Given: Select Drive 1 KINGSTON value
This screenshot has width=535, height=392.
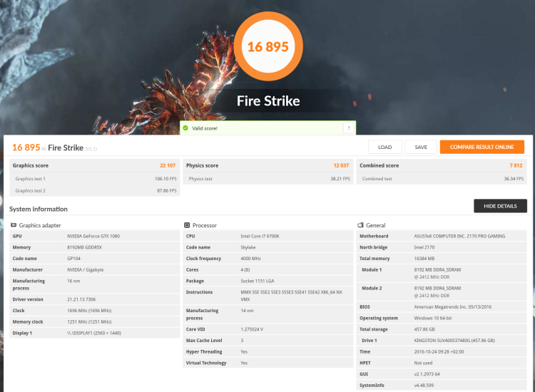Looking at the screenshot, I should pos(454,341).
